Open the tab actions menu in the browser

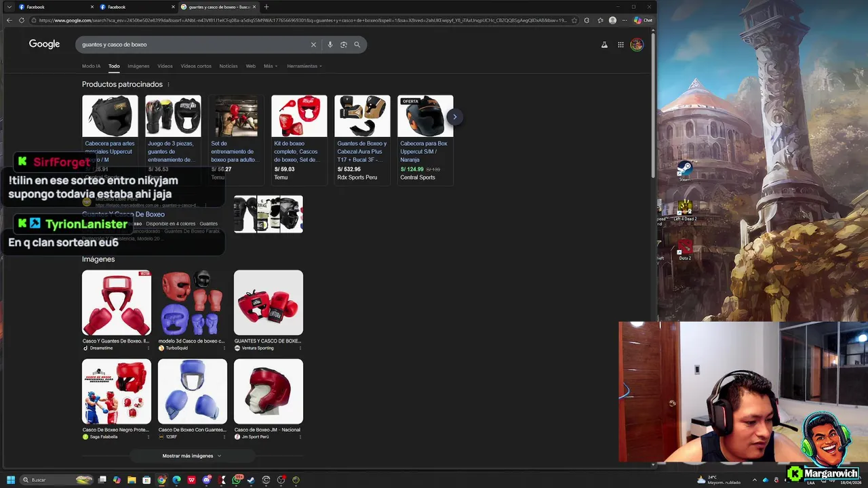pos(9,7)
